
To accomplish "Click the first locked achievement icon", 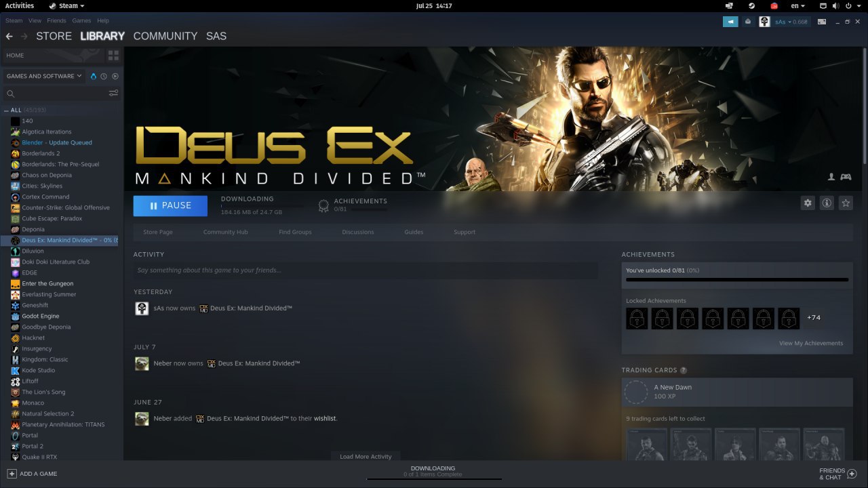I will [637, 318].
